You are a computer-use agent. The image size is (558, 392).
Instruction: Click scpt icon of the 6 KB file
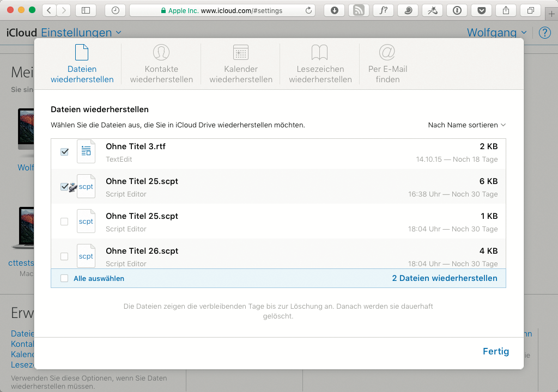(86, 186)
